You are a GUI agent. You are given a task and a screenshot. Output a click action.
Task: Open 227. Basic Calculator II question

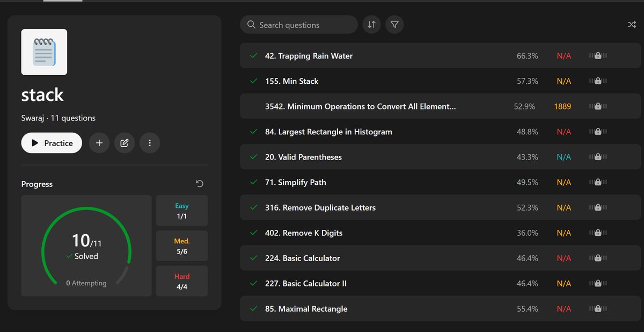pos(440,283)
